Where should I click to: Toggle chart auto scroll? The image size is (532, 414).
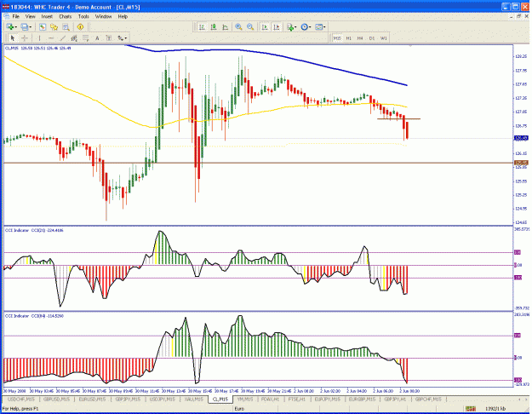pos(265,26)
